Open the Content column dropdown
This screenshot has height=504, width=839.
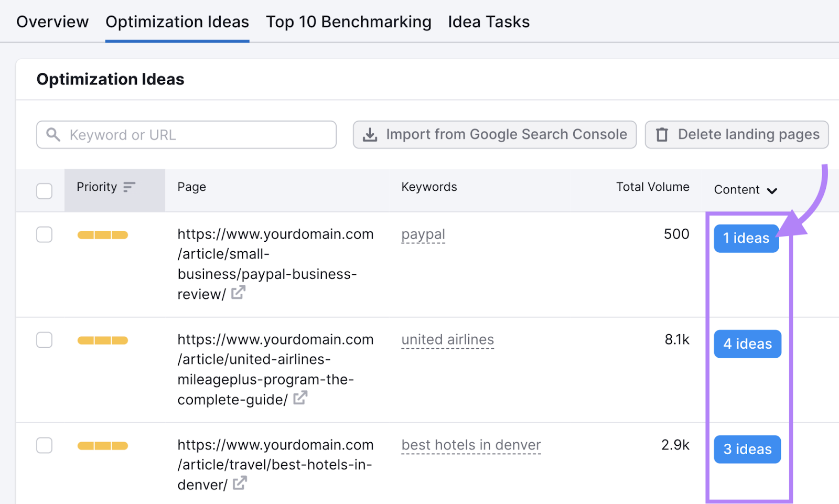772,190
